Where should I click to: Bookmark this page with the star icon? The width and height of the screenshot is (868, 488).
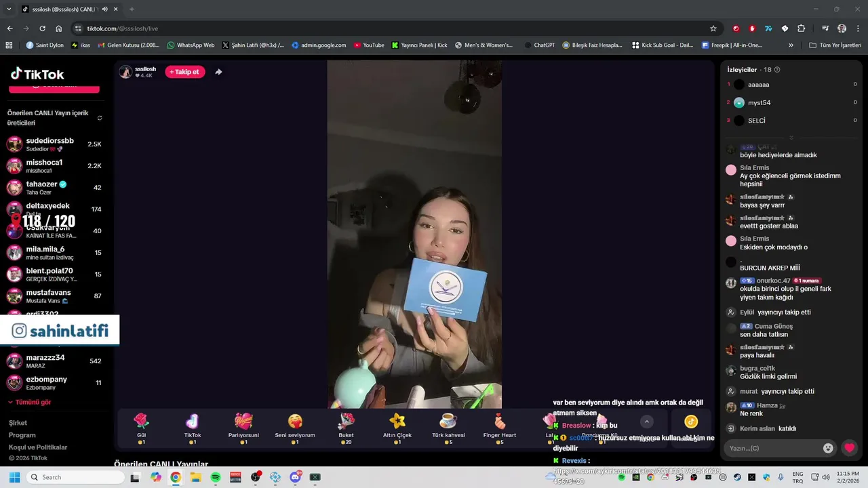(x=713, y=28)
